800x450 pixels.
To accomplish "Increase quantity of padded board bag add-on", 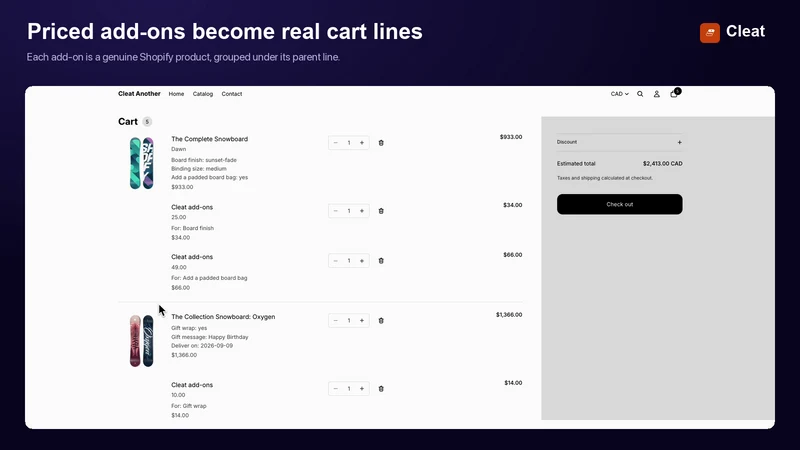I will tap(362, 261).
